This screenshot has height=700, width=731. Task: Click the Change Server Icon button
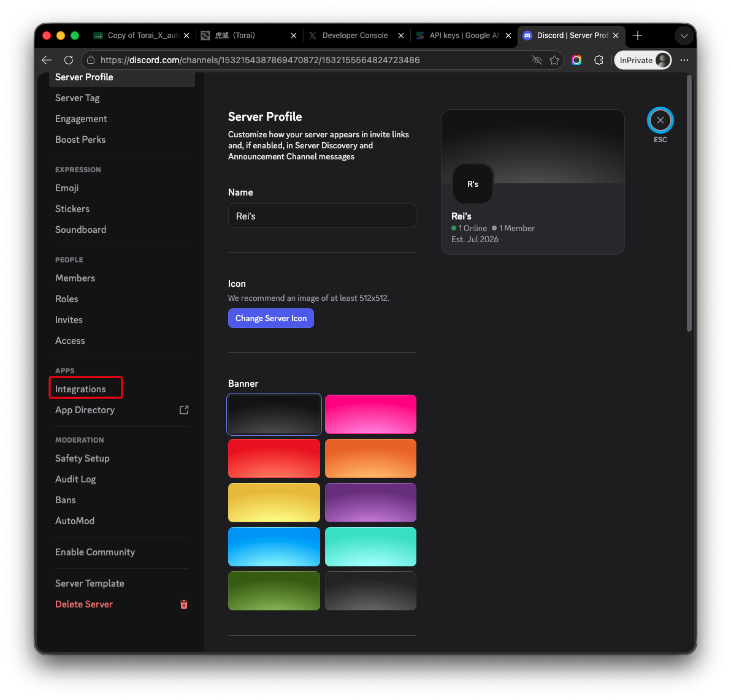pyautogui.click(x=271, y=318)
